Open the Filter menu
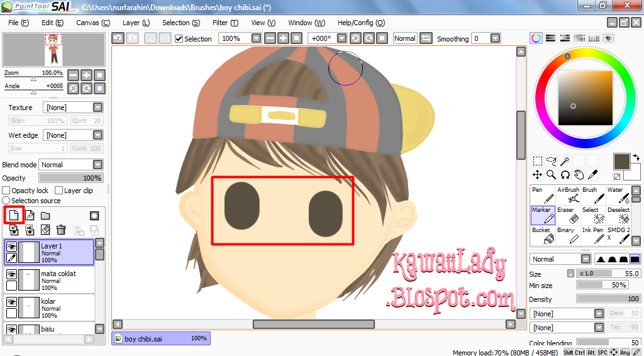The width and height of the screenshot is (644, 356). pos(226,23)
